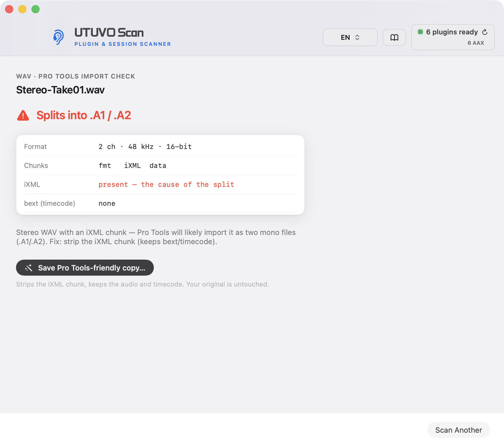
Task: Click the red warning triangle icon
Action: tap(23, 115)
